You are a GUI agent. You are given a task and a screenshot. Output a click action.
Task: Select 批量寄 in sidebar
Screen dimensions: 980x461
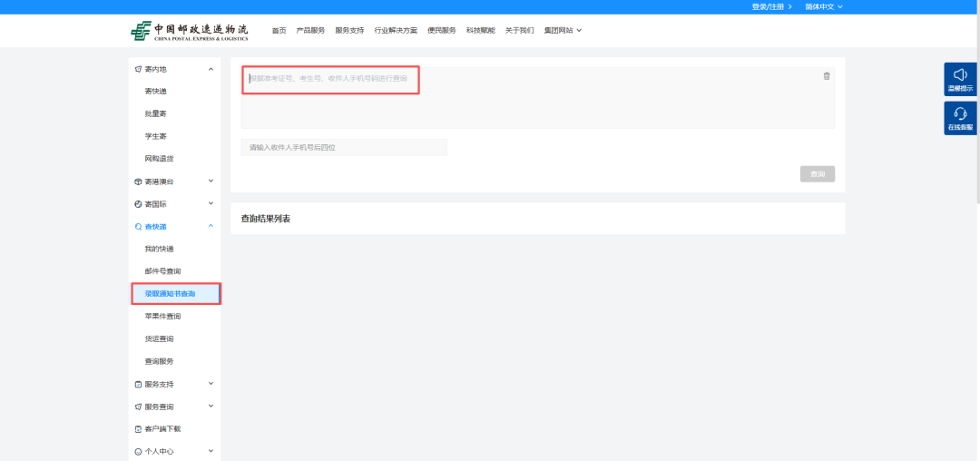point(156,114)
